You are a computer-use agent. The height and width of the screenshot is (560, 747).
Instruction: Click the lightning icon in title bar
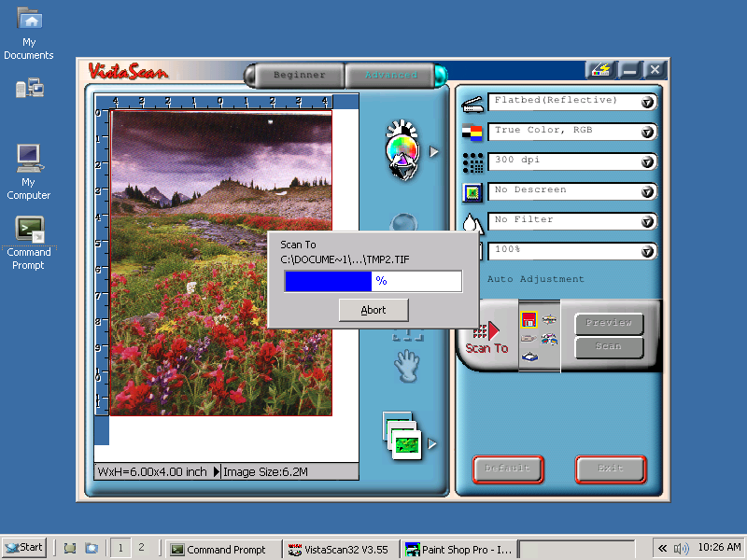[x=599, y=70]
